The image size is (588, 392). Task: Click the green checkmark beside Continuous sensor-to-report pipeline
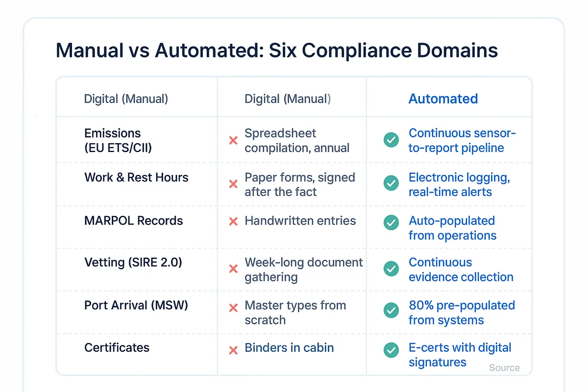coord(391,140)
